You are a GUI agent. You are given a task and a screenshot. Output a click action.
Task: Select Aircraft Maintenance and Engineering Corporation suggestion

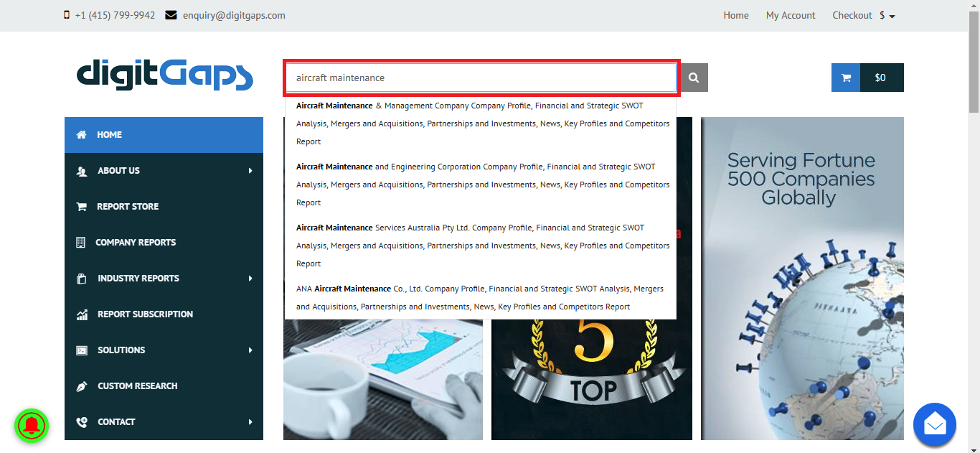(481, 185)
